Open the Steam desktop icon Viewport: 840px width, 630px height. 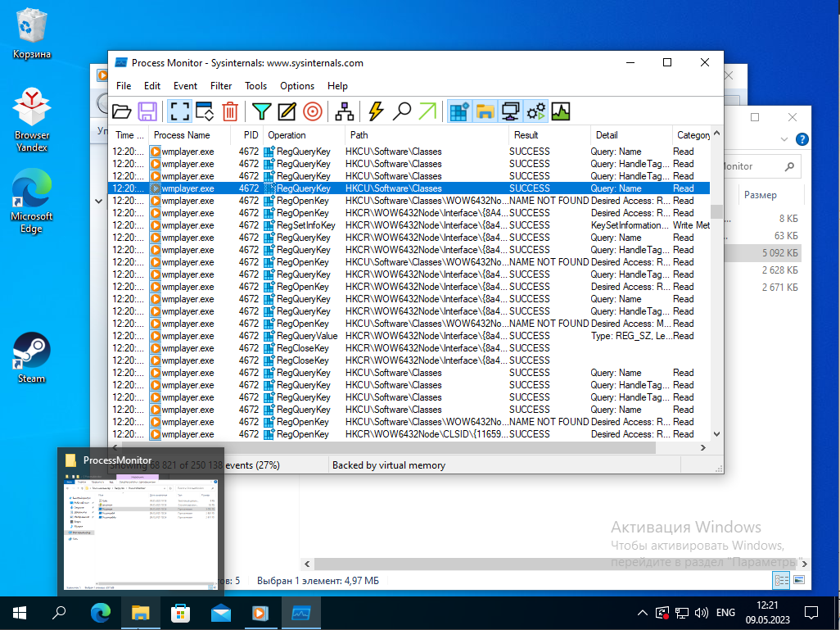[x=32, y=358]
